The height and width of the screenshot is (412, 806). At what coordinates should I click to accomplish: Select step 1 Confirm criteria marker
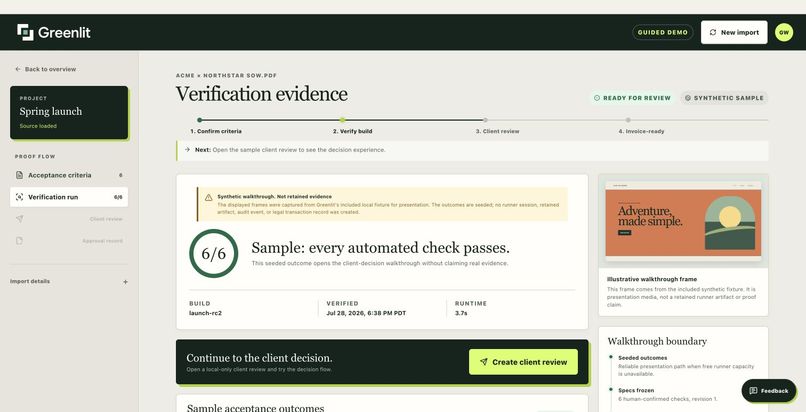[199, 120]
